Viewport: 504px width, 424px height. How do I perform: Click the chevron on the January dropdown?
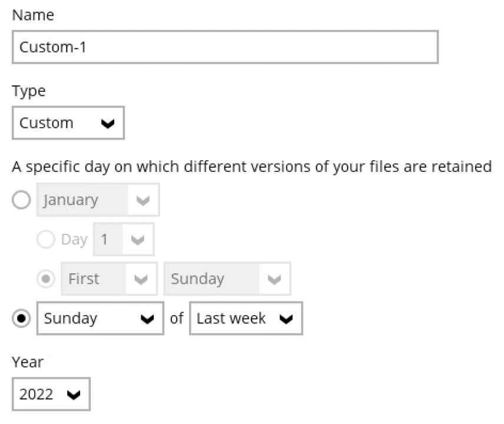click(143, 200)
